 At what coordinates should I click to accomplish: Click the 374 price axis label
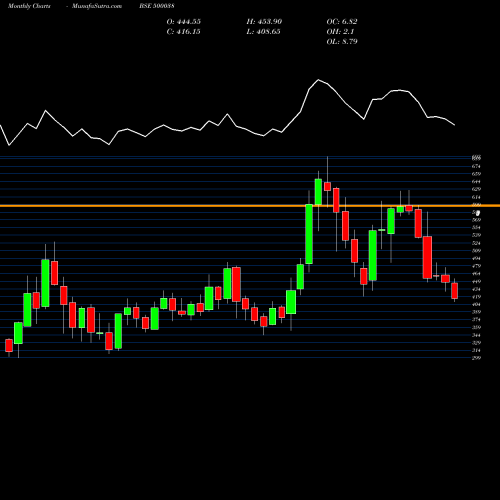pyautogui.click(x=476, y=320)
